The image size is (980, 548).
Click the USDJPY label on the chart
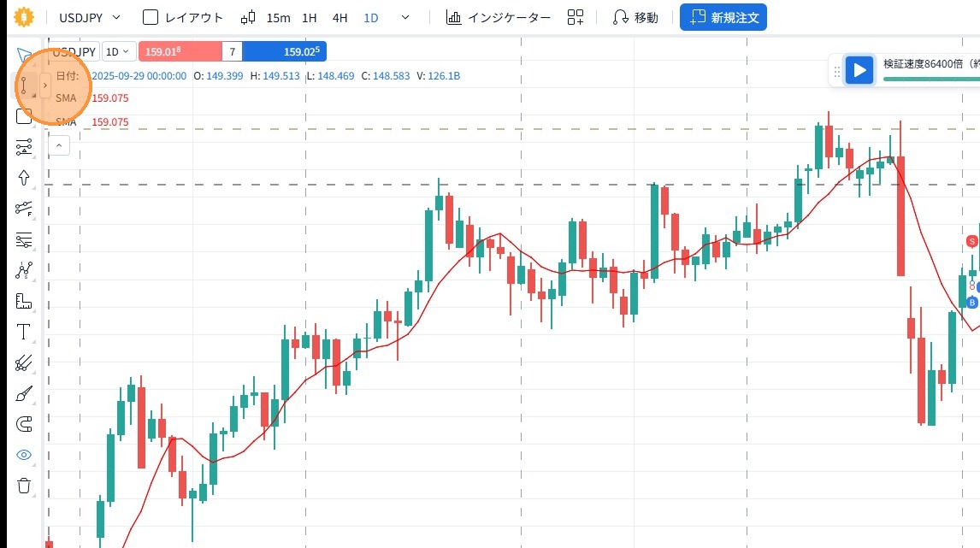pyautogui.click(x=75, y=52)
